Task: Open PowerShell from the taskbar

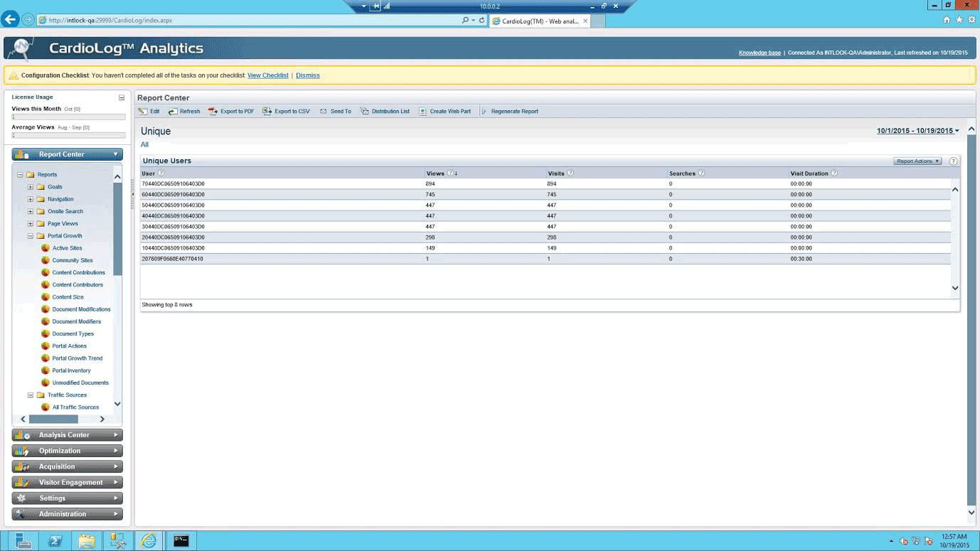Action: (x=55, y=540)
